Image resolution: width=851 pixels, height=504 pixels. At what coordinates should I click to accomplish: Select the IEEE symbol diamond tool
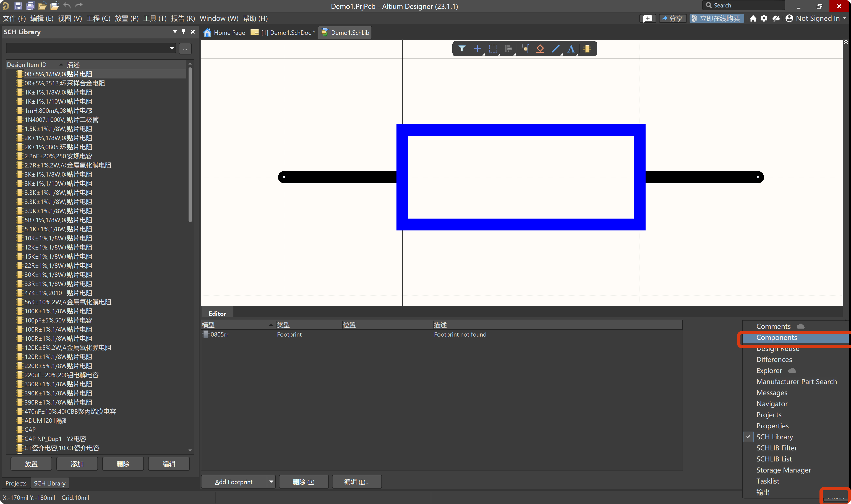(x=540, y=49)
